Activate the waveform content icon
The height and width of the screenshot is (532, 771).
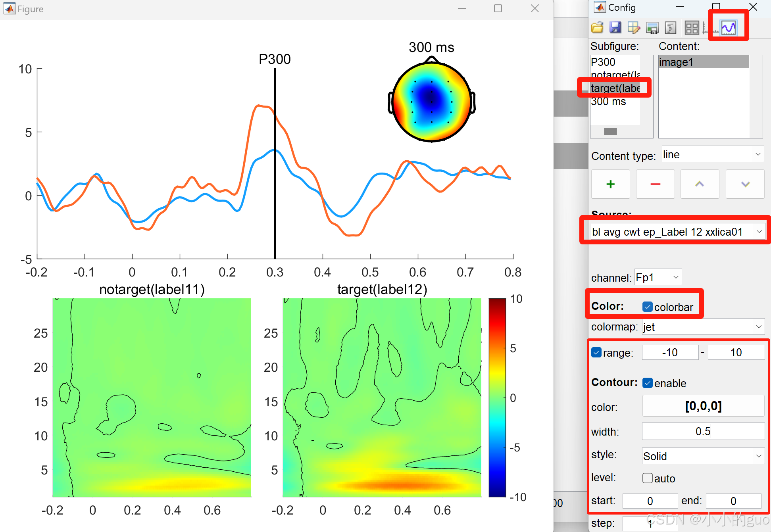[x=729, y=27]
